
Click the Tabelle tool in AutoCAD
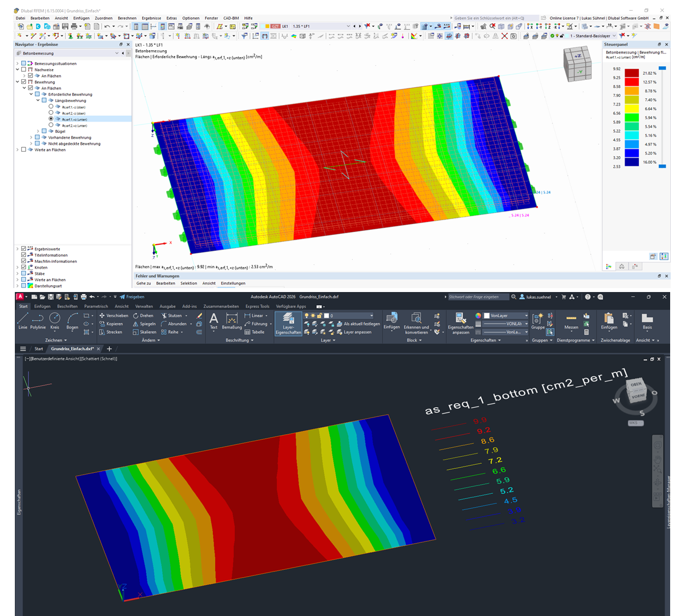tap(255, 332)
